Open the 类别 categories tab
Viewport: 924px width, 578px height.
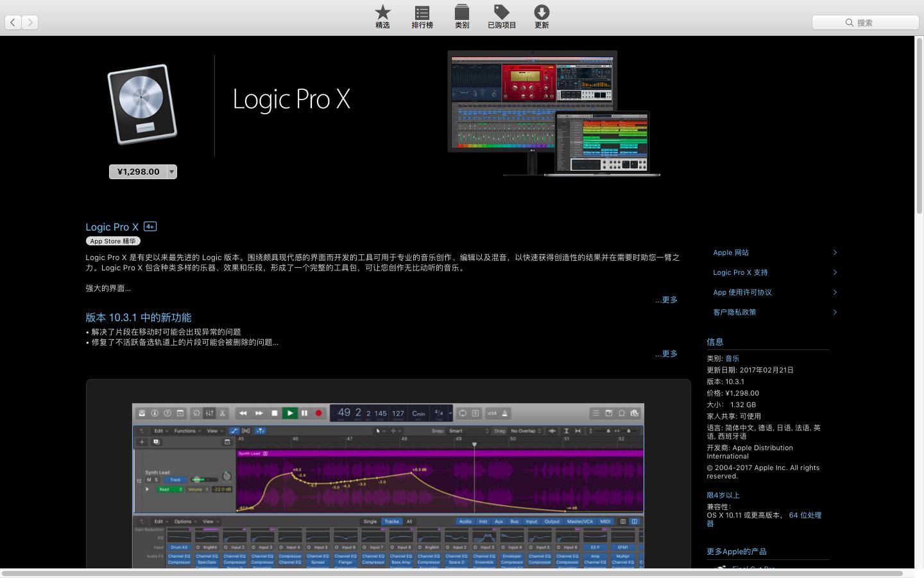[461, 17]
